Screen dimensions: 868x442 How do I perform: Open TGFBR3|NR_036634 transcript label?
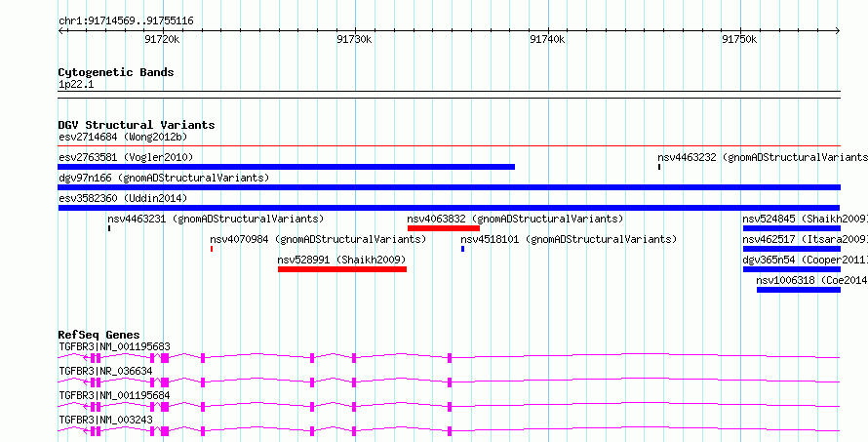click(105, 371)
